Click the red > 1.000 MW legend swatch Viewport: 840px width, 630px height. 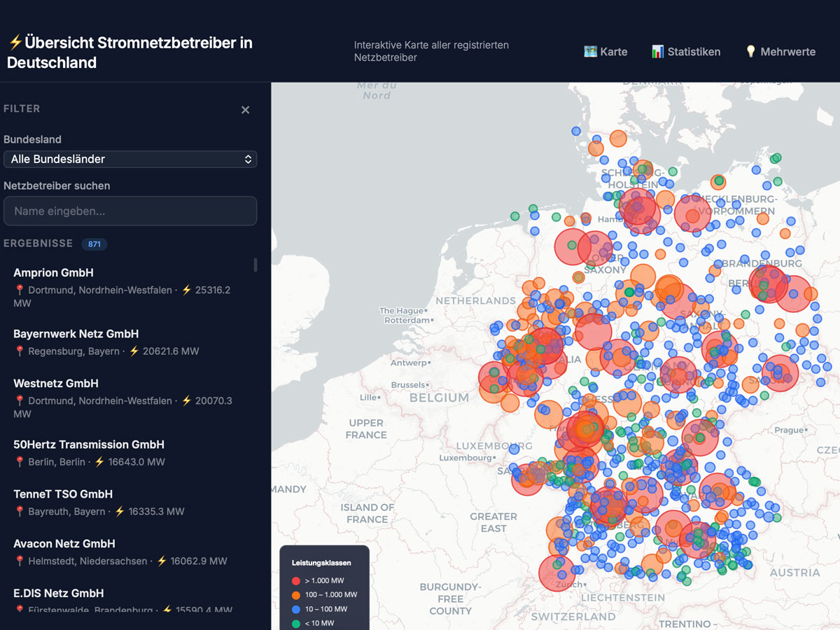click(x=296, y=581)
